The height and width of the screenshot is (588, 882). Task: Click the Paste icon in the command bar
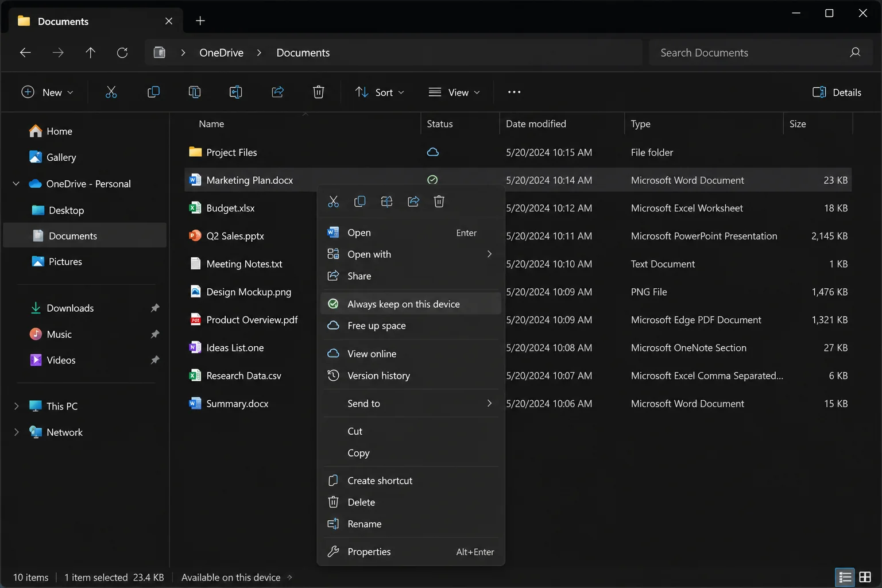click(195, 92)
